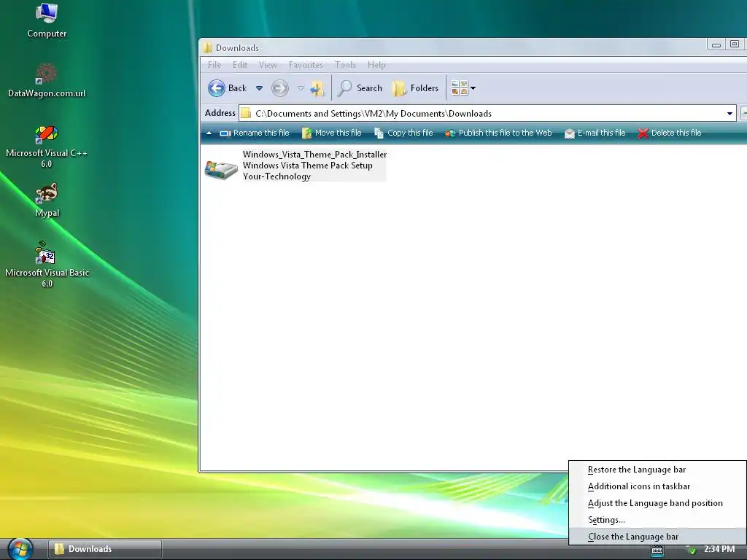
Task: Open the Edit menu
Action: (239, 65)
